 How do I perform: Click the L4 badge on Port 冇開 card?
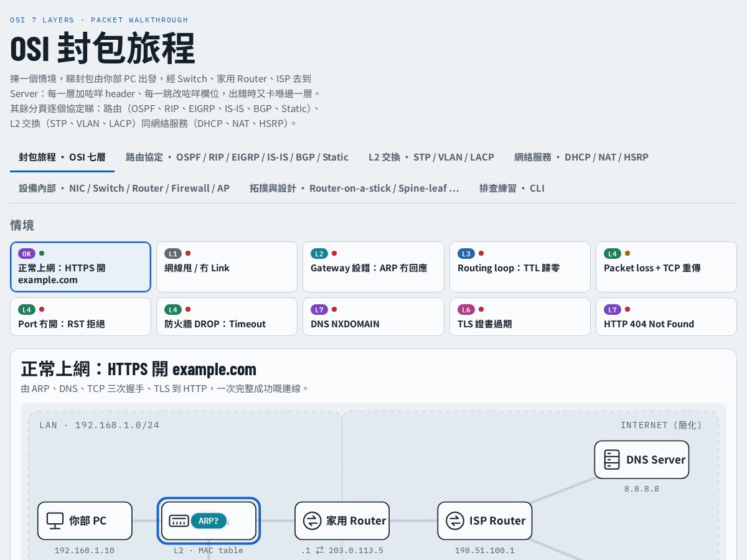(27, 309)
